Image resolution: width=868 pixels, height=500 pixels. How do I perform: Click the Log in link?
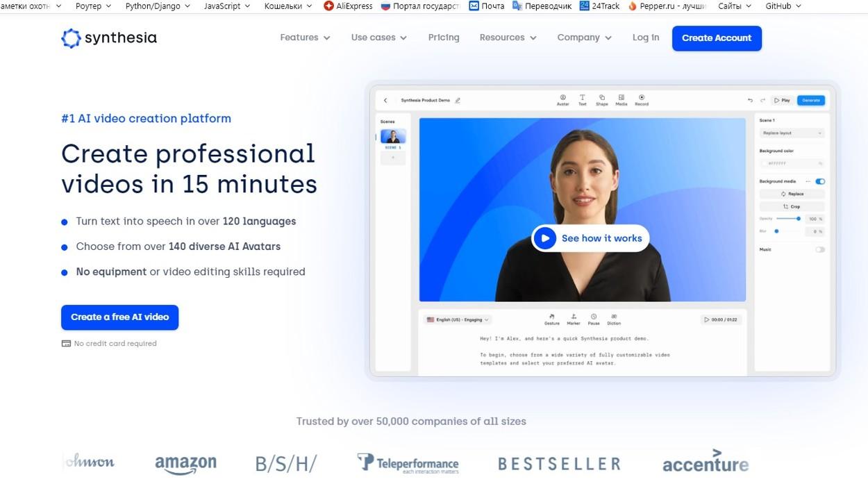646,37
